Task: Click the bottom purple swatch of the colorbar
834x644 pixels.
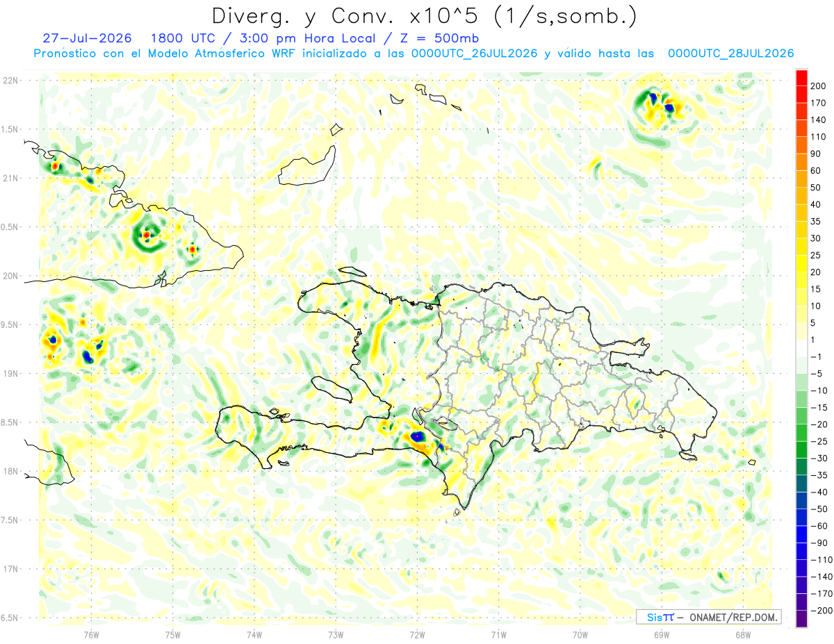Action: click(x=801, y=619)
